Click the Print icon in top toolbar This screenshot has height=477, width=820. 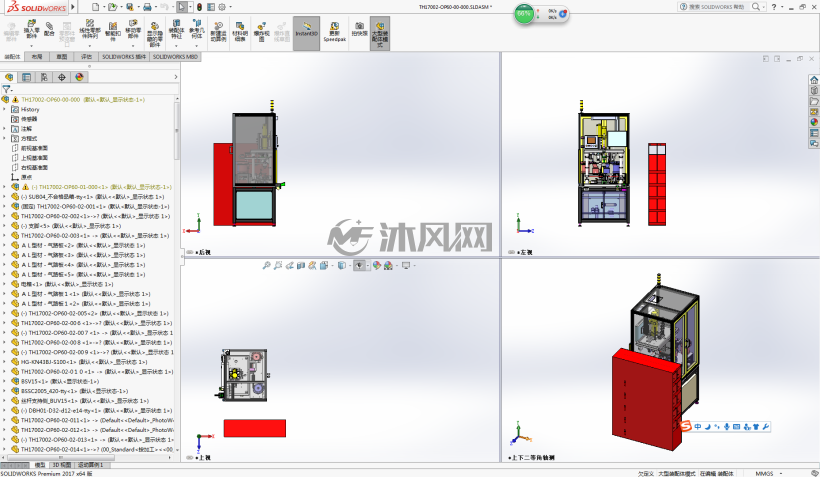(x=147, y=7)
